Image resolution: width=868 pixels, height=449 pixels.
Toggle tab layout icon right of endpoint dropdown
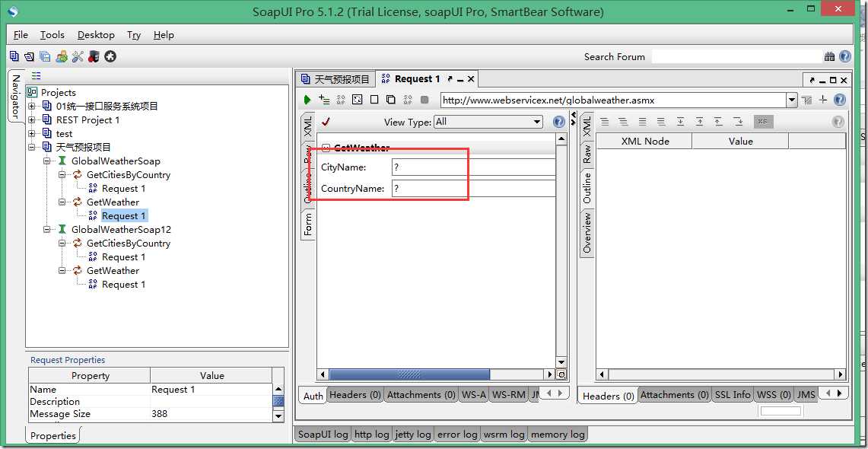[x=807, y=100]
